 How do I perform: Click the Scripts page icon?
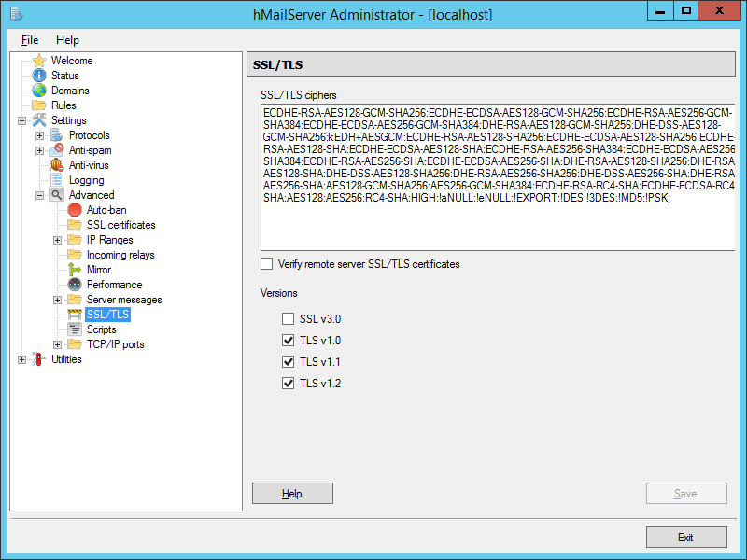coord(75,329)
